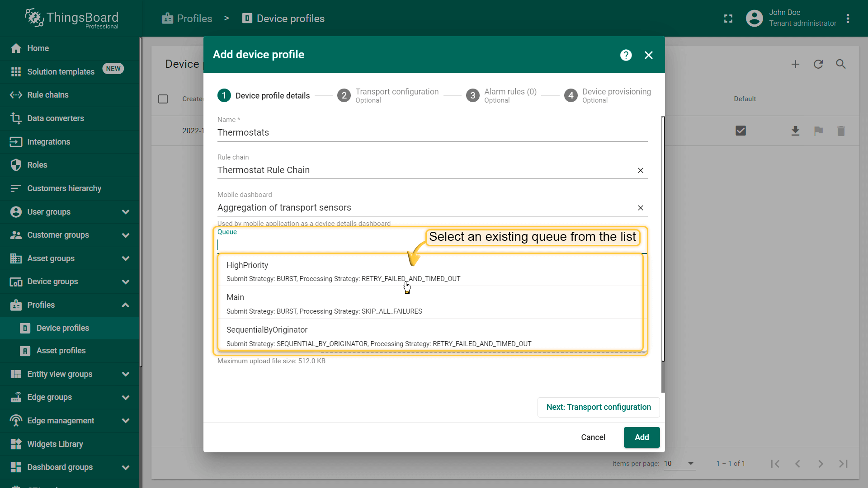Screen dimensions: 868x488
Task: Open the help icon in dialog header
Action: tap(626, 55)
